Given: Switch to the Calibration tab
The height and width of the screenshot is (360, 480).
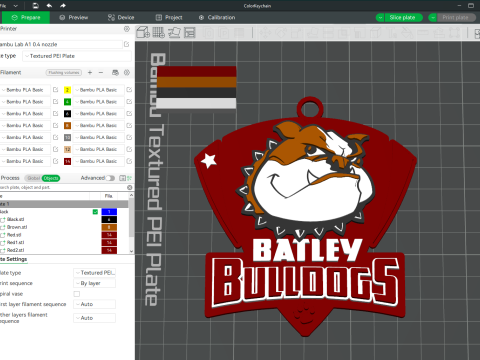Looking at the screenshot, I should pos(217,17).
